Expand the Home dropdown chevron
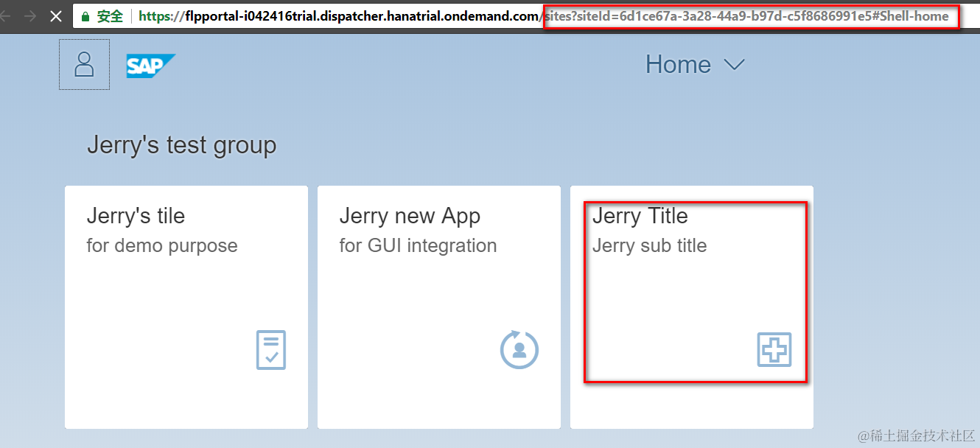This screenshot has height=448, width=980. [734, 65]
